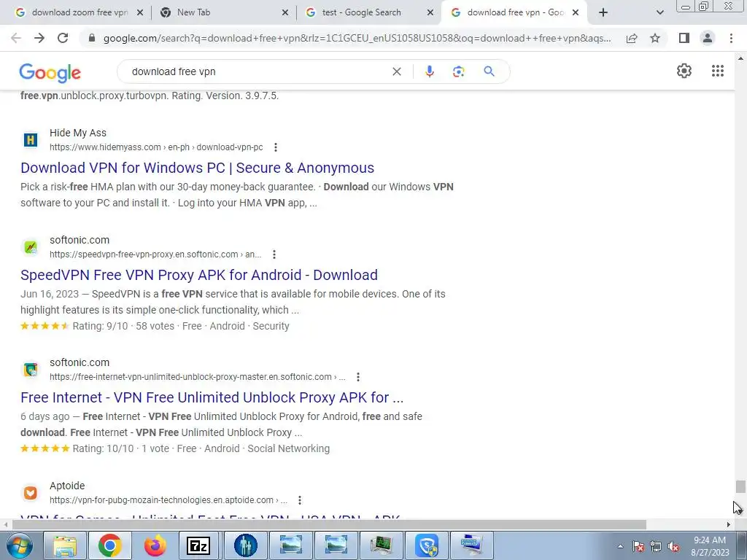Open more options for Hide My Ass result
Image resolution: width=747 pixels, height=560 pixels.
[x=275, y=147]
